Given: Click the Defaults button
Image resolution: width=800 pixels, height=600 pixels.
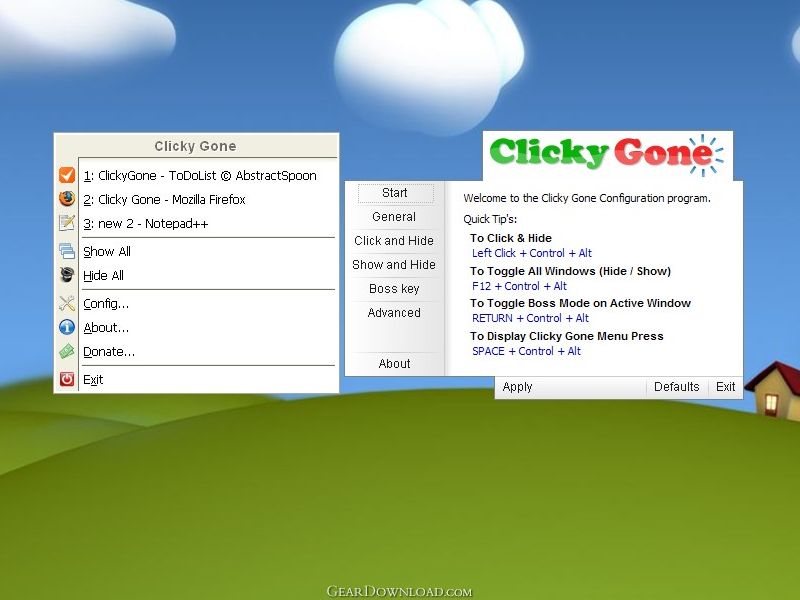Looking at the screenshot, I should click(677, 387).
